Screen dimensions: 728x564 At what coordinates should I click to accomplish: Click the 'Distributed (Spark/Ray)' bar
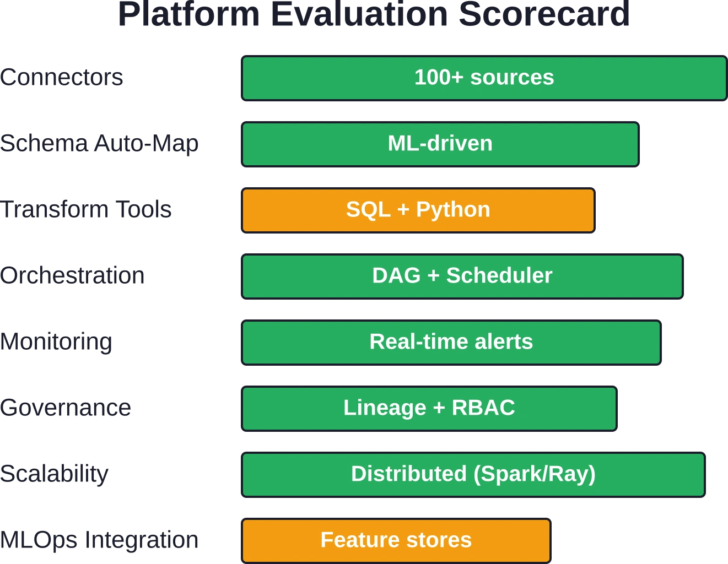point(473,475)
